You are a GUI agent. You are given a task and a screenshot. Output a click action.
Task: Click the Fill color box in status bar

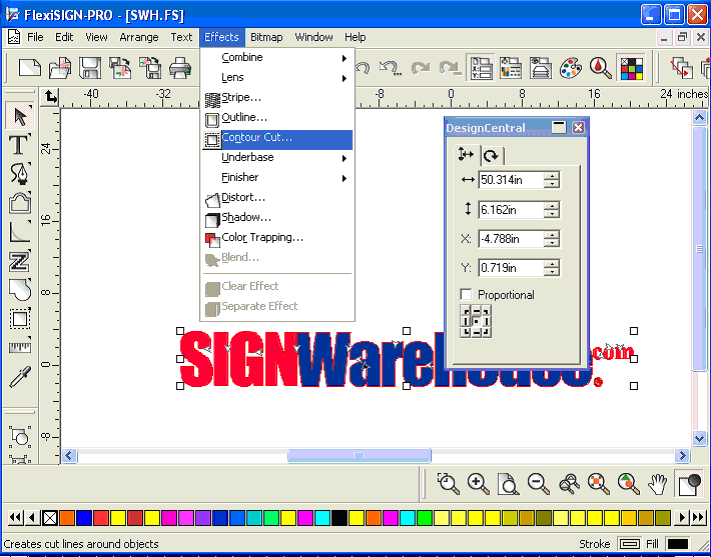[677, 543]
